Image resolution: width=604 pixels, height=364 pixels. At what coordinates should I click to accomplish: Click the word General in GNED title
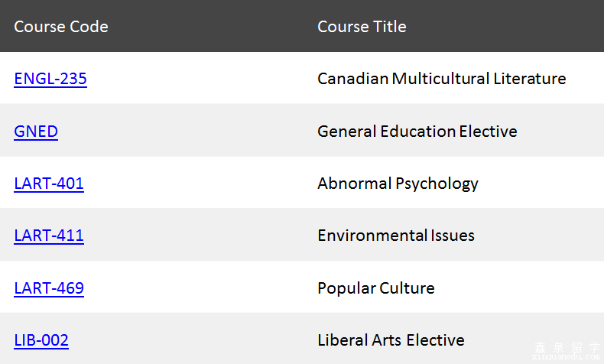pyautogui.click(x=346, y=132)
